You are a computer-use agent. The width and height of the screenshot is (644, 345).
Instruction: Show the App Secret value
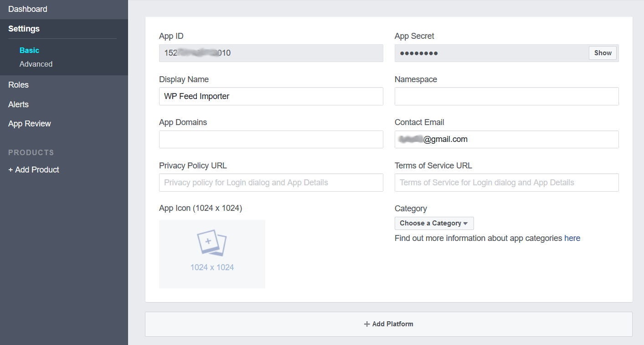pos(603,53)
